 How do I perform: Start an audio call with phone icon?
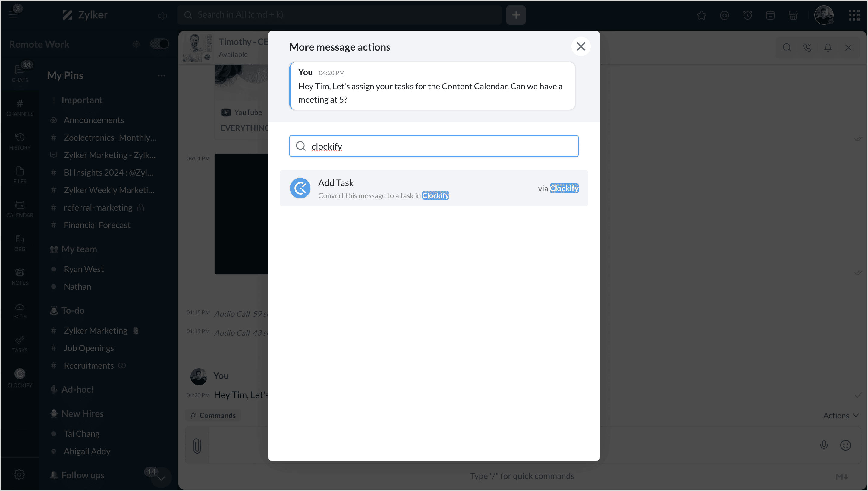(x=807, y=48)
